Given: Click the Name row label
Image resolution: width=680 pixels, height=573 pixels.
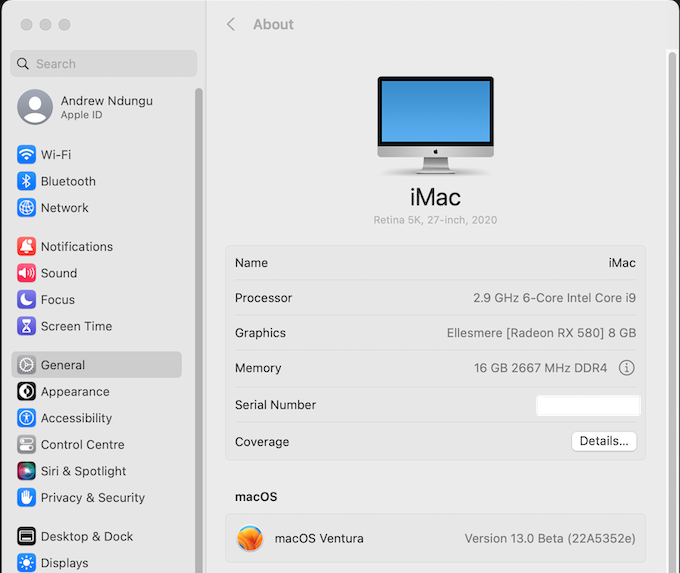Looking at the screenshot, I should tap(251, 263).
